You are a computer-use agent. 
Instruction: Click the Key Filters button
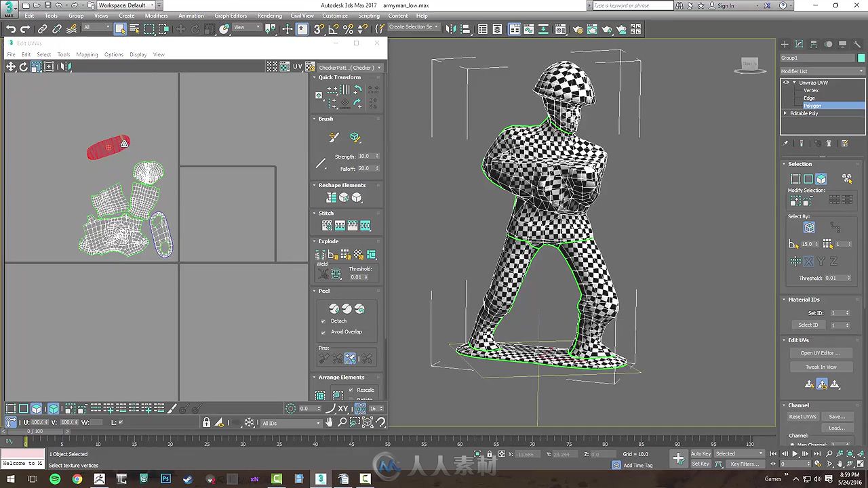745,464
